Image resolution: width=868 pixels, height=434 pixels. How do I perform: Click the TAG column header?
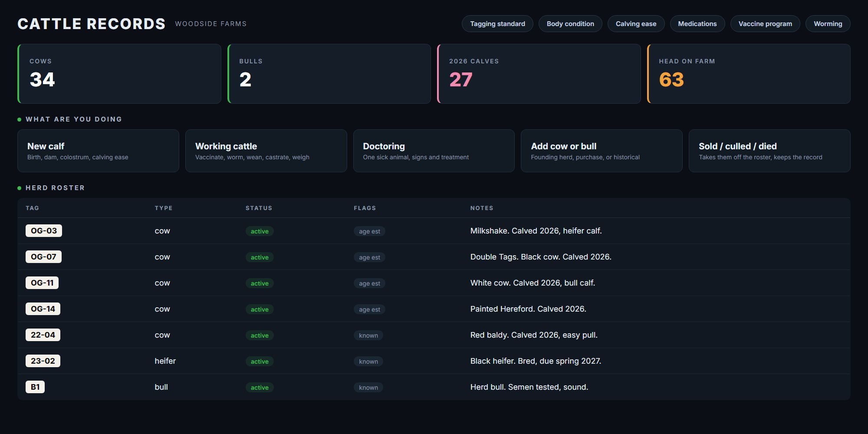[33, 208]
